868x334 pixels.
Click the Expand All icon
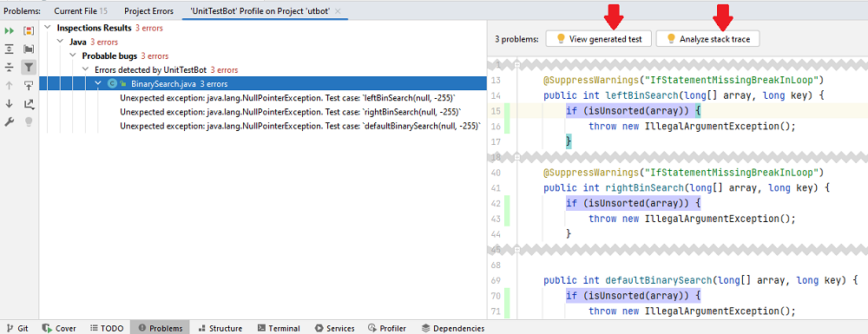click(x=10, y=49)
